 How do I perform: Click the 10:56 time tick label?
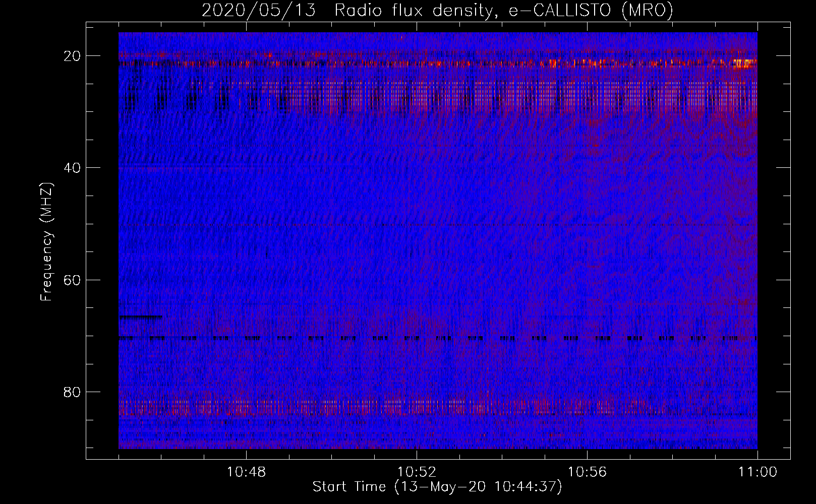pyautogui.click(x=587, y=472)
